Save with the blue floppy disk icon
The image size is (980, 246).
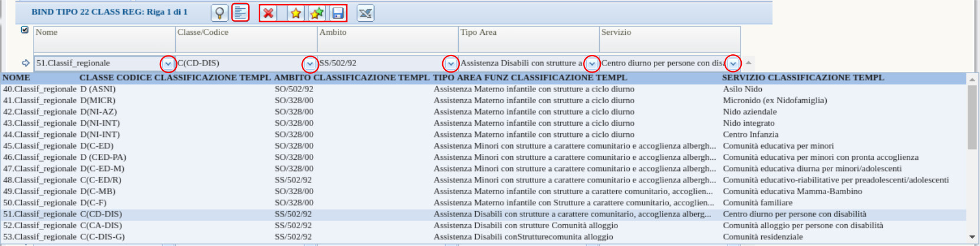(x=338, y=13)
